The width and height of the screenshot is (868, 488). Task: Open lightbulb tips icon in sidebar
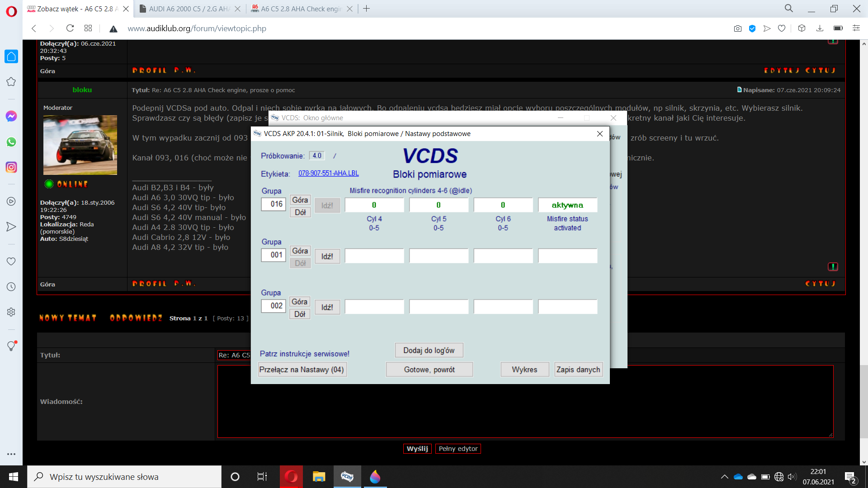tap(11, 346)
